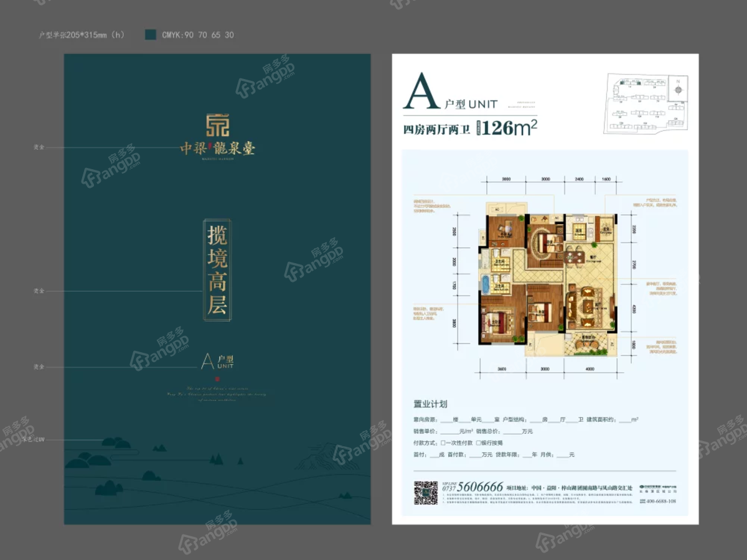Click the 建筑面积 blank field
This screenshot has height=560, width=747.
point(625,419)
